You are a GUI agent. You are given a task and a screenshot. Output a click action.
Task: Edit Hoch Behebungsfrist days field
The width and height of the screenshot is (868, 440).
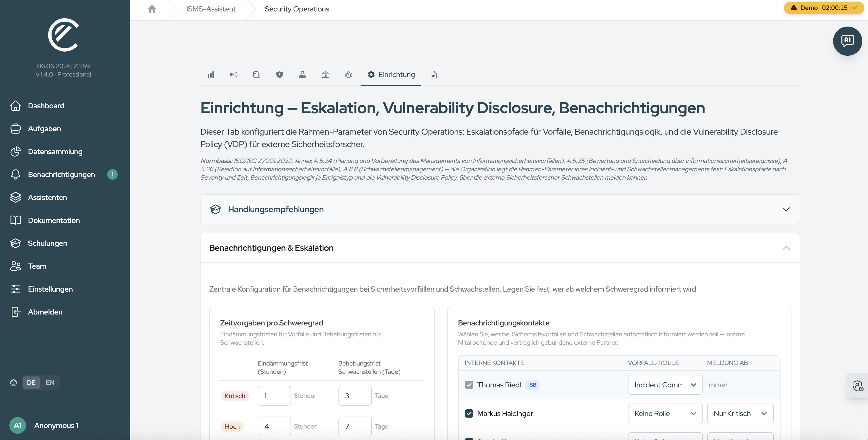(355, 426)
